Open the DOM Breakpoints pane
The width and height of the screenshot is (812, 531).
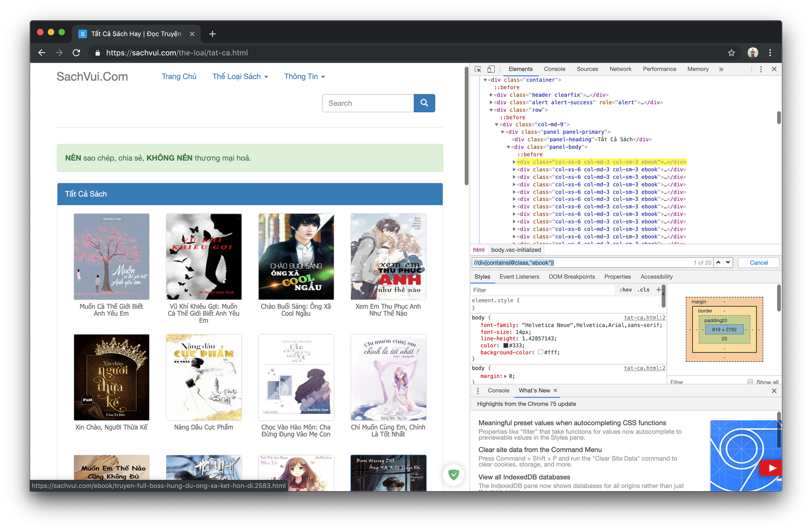[572, 277]
